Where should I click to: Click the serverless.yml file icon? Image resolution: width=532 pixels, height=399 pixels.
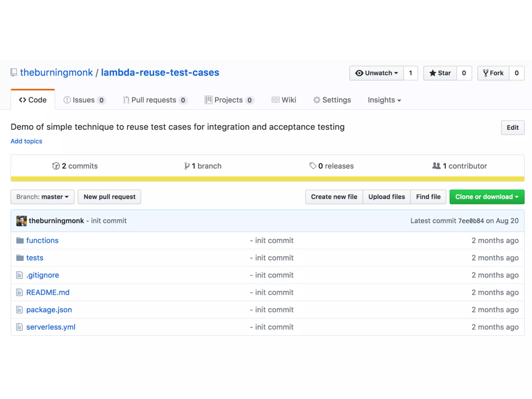19,327
